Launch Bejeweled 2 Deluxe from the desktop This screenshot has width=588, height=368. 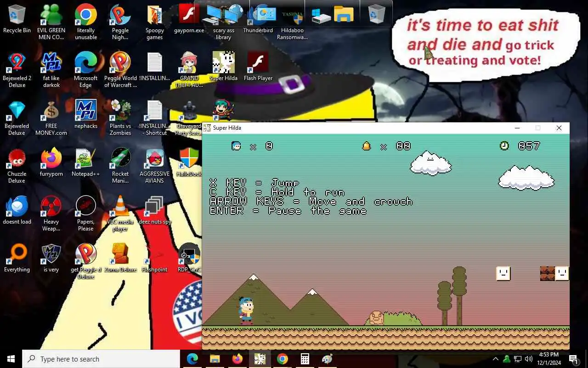[17, 70]
